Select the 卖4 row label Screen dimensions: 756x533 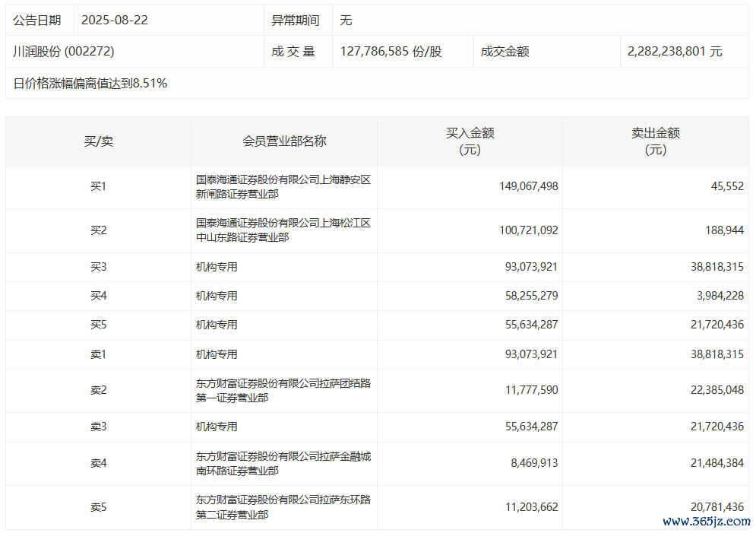tap(98, 463)
